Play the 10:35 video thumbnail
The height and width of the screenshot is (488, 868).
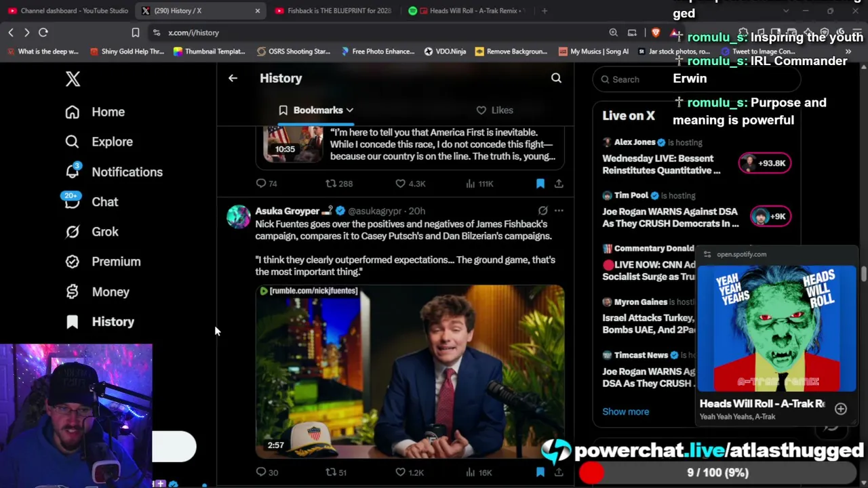293,144
